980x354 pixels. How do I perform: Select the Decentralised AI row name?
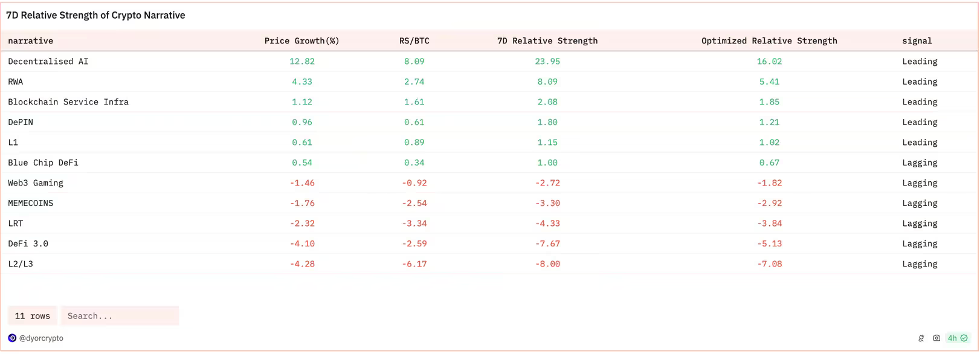pos(48,62)
